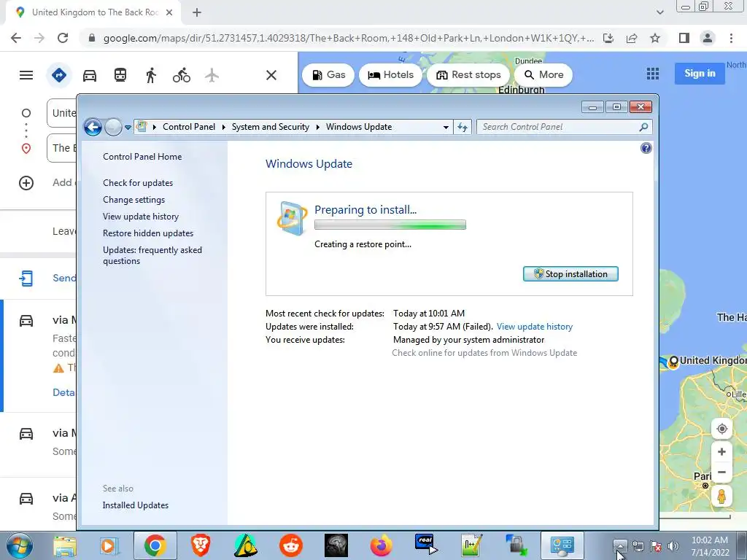Image resolution: width=747 pixels, height=560 pixels.
Task: Bookmark this page with the star icon
Action: pyautogui.click(x=655, y=38)
